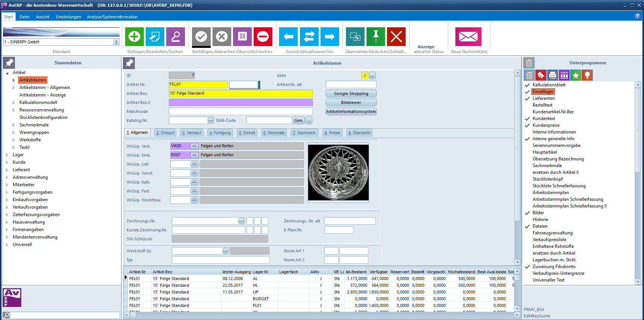Click the blue Aktualisieren refresh arrows icon

click(309, 37)
